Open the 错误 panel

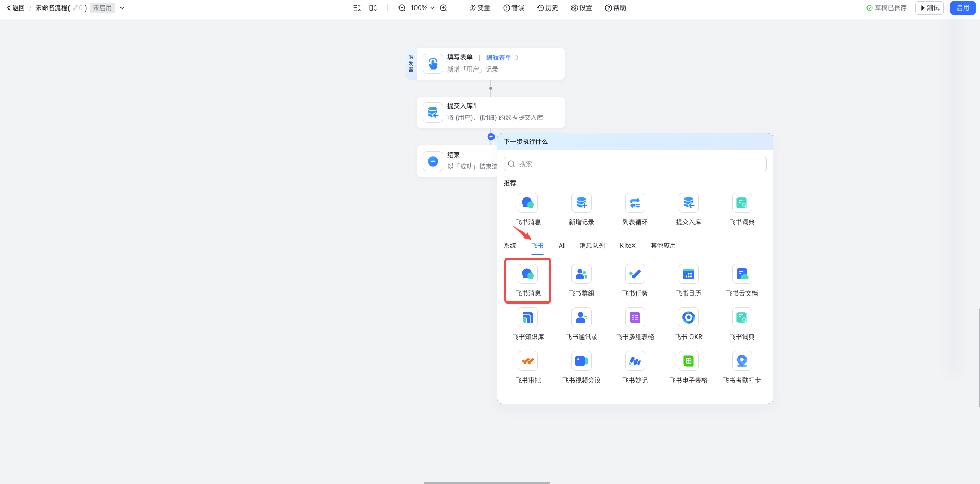514,8
